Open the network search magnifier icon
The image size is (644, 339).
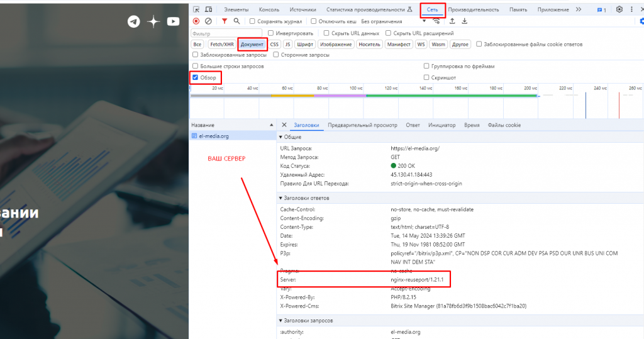click(x=236, y=21)
